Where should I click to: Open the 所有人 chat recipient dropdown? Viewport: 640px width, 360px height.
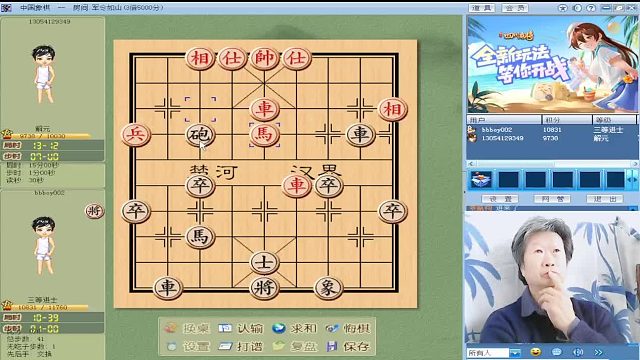[x=515, y=352]
